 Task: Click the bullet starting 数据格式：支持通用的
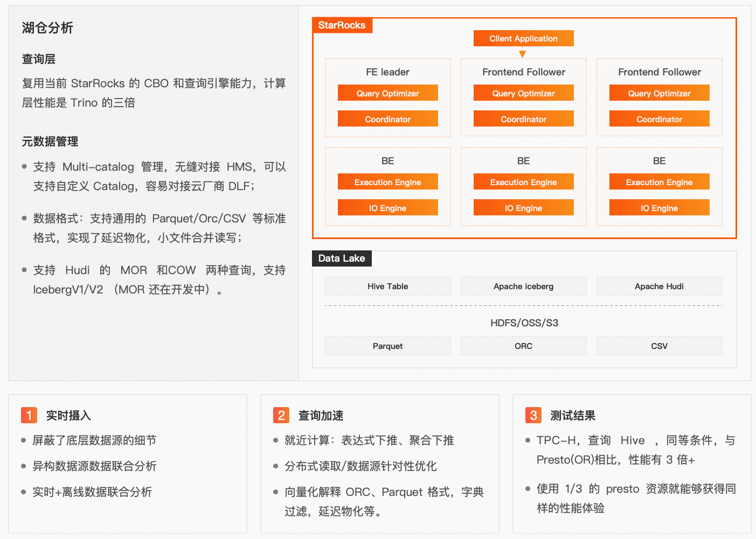pos(159,228)
